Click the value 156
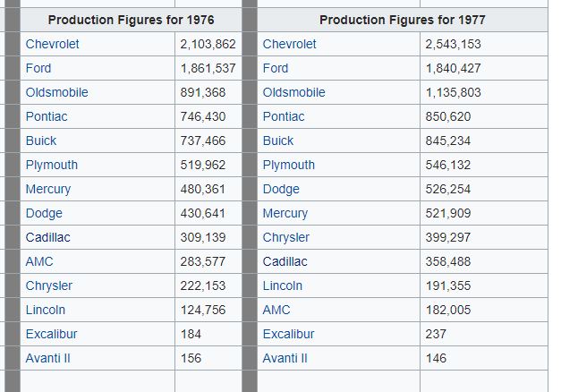This screenshot has height=392, width=561. (x=191, y=358)
